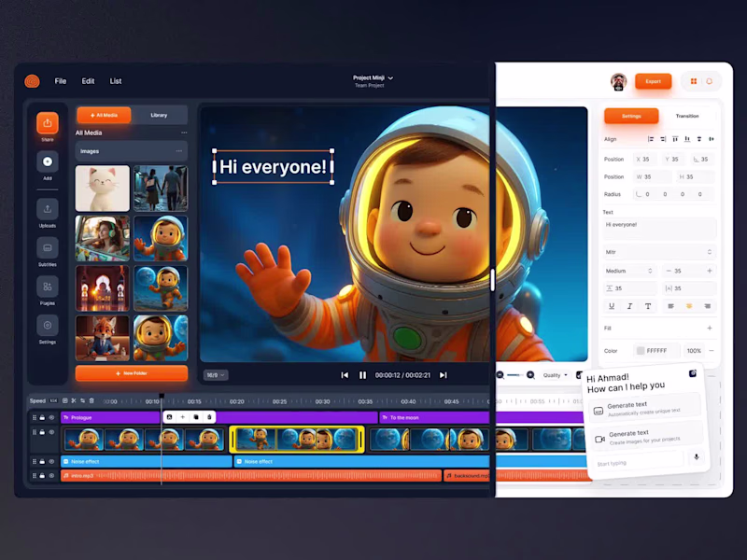
Task: Open the Mitr font family dropdown
Action: [x=658, y=252]
